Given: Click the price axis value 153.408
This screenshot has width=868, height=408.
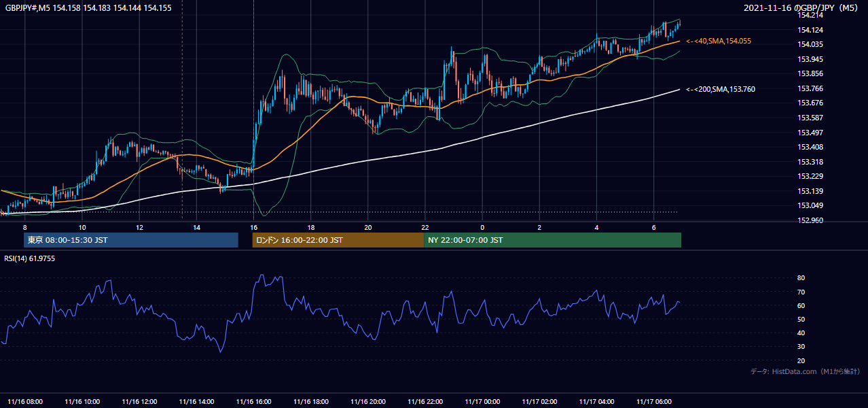Looking at the screenshot, I should click(x=810, y=147).
